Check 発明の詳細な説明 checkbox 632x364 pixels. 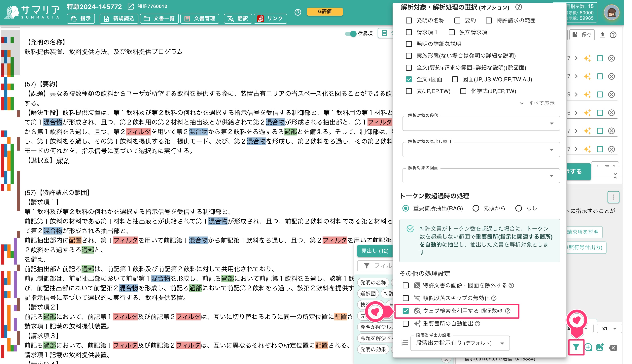pos(409,44)
